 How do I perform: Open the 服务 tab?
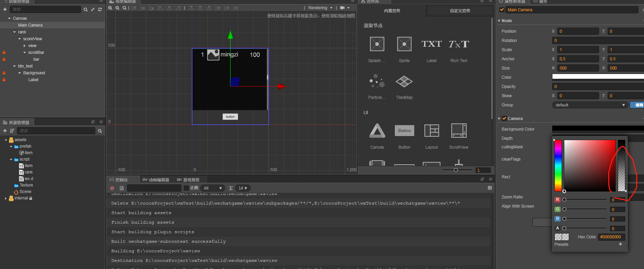click(541, 2)
